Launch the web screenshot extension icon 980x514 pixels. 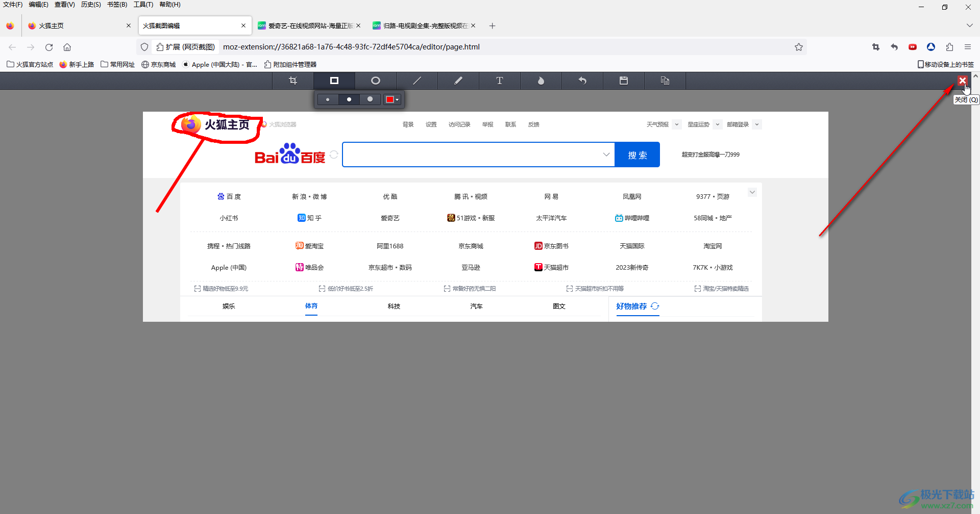pos(876,47)
